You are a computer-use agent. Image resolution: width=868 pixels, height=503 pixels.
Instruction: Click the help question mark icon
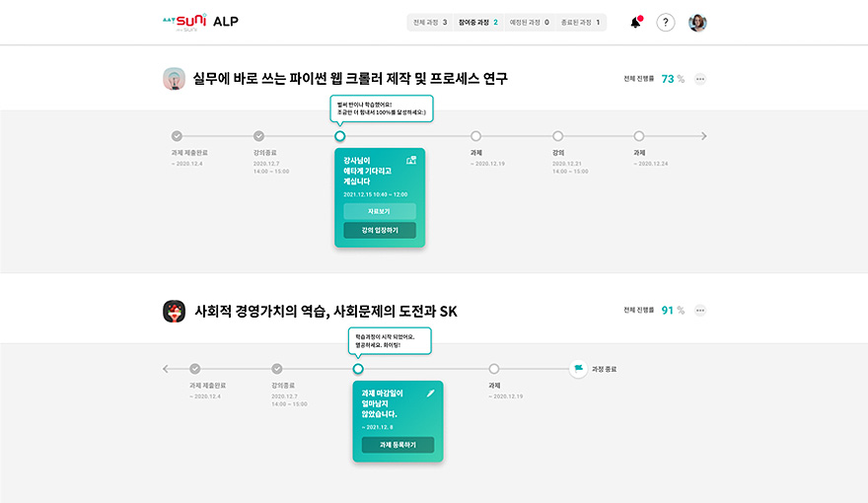[666, 23]
